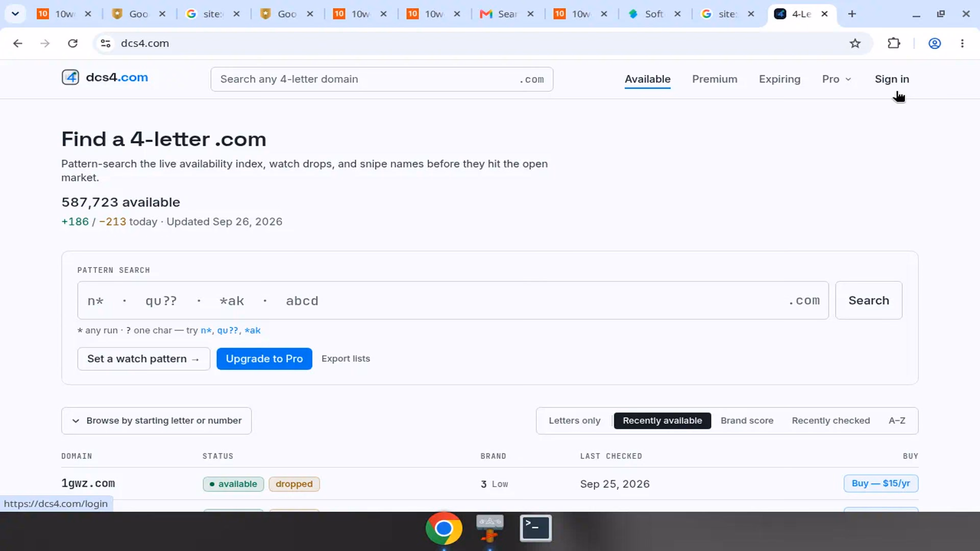
Task: Click Set a watch pattern button
Action: tap(143, 359)
